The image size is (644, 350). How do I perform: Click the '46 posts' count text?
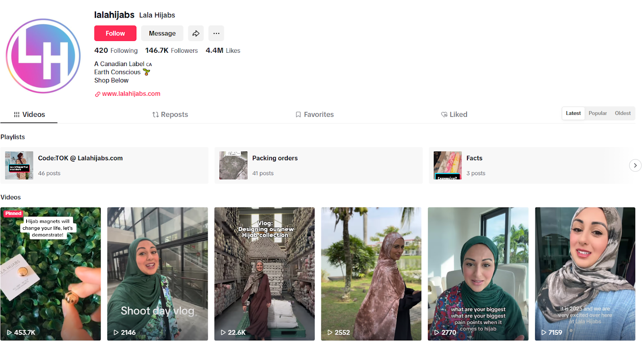[x=49, y=174]
